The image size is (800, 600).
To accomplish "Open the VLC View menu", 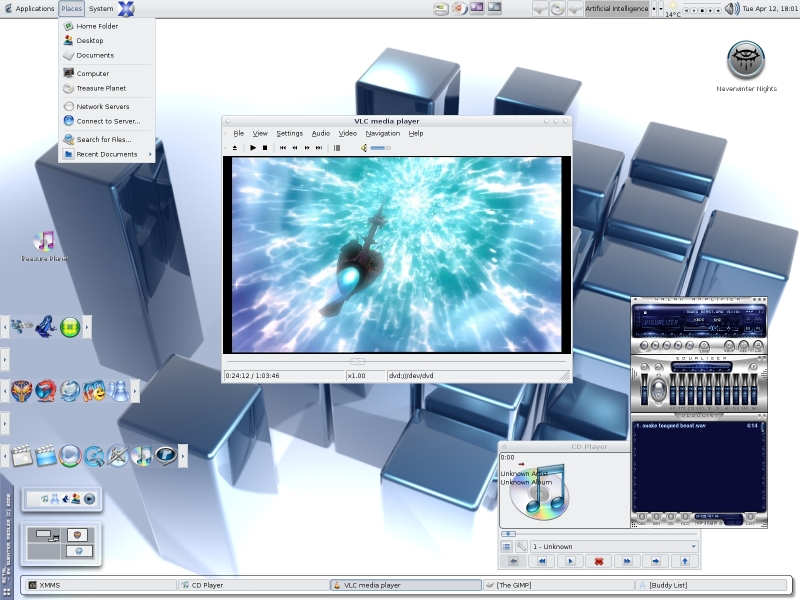I will pyautogui.click(x=260, y=133).
